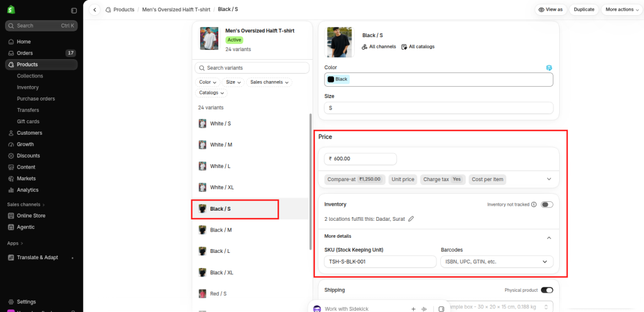Open Collections in the sidebar
The image size is (644, 312).
pyautogui.click(x=30, y=76)
